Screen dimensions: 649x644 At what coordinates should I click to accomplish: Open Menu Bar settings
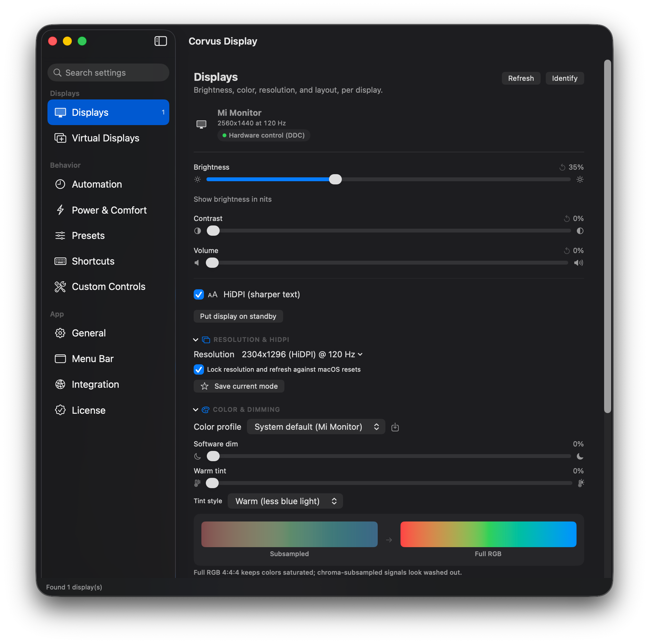[x=108, y=359]
